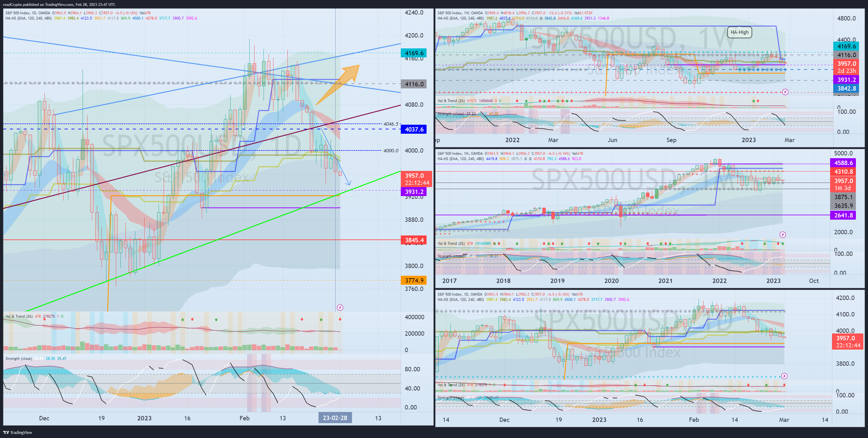The width and height of the screenshot is (868, 438).
Task: Click '2017' on the monthly chart time axis
Action: [x=449, y=280]
